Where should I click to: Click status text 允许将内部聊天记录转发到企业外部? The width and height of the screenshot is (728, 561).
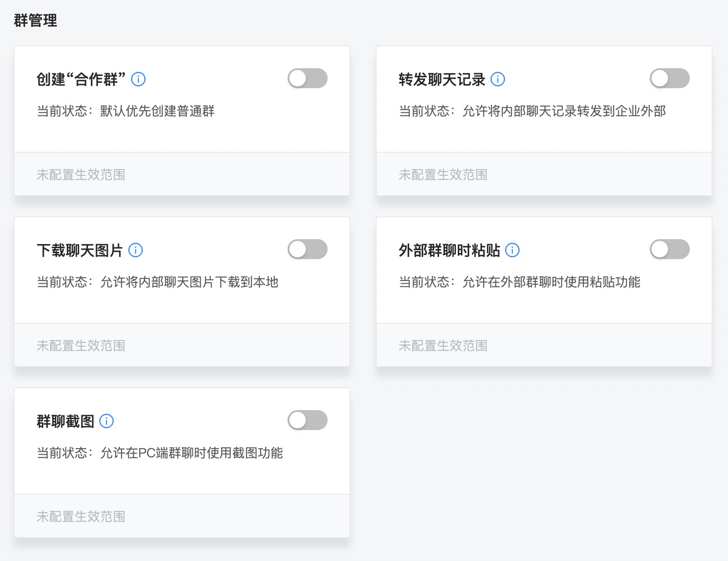[x=564, y=111]
